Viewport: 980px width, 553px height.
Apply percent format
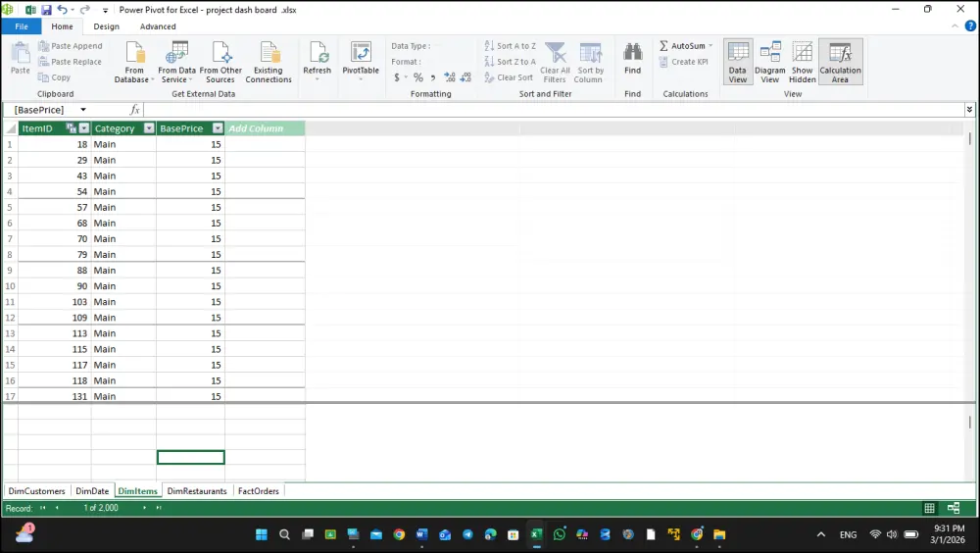[x=418, y=77]
